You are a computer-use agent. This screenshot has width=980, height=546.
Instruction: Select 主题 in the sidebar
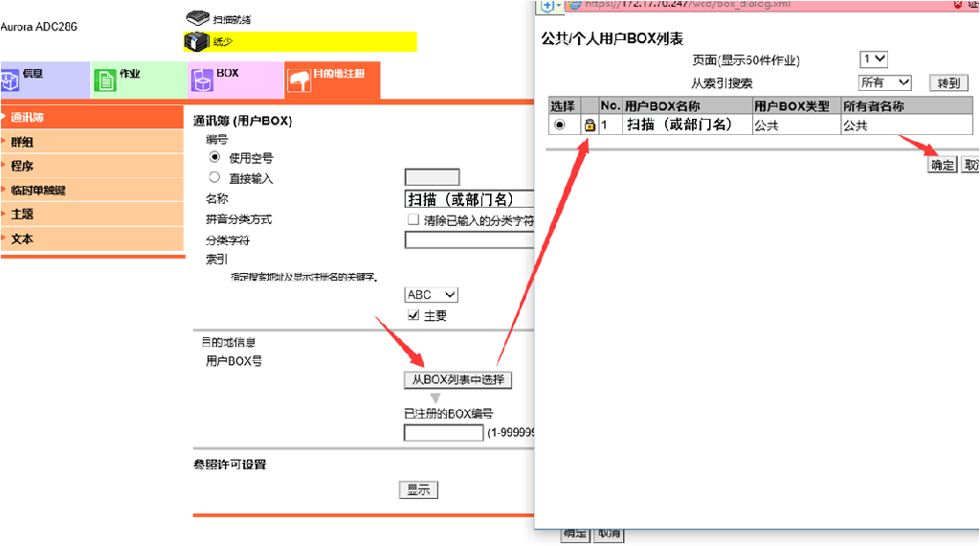[92, 214]
